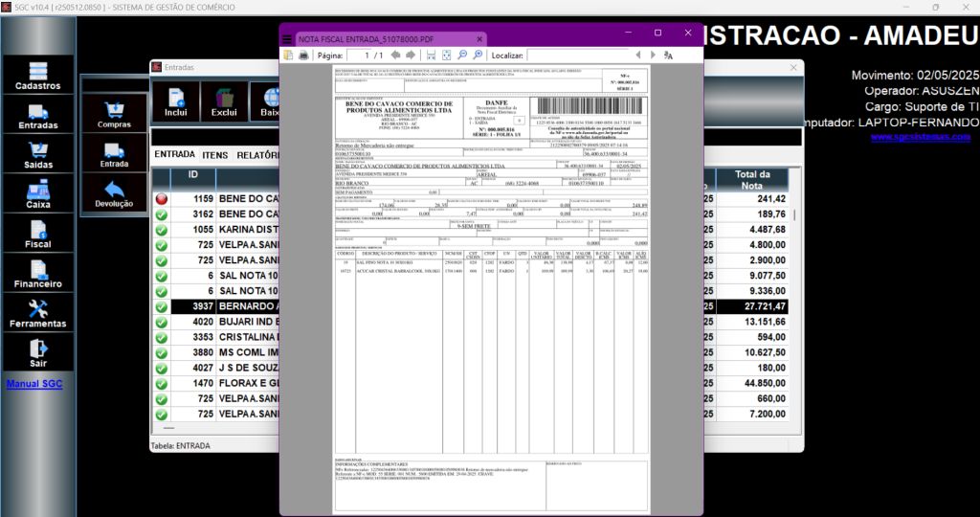Image resolution: width=980 pixels, height=517 pixels.
Task: Click total value 44.850,00
Action: (765, 383)
